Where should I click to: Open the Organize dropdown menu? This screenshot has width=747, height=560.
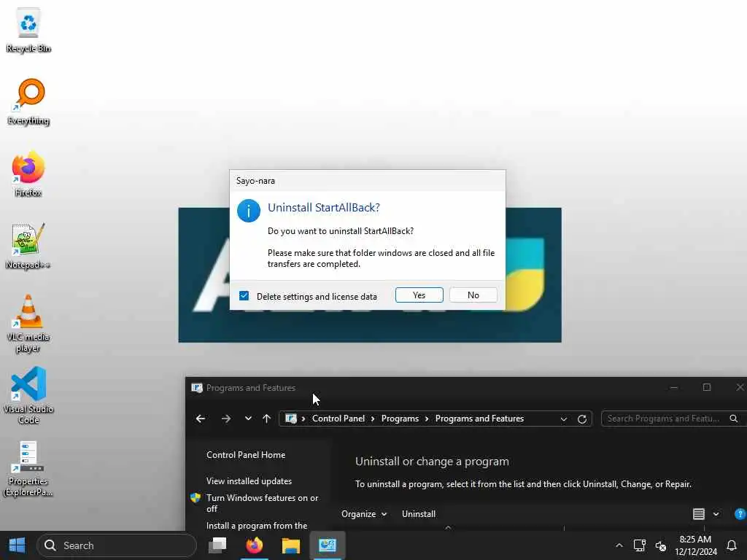(364, 514)
